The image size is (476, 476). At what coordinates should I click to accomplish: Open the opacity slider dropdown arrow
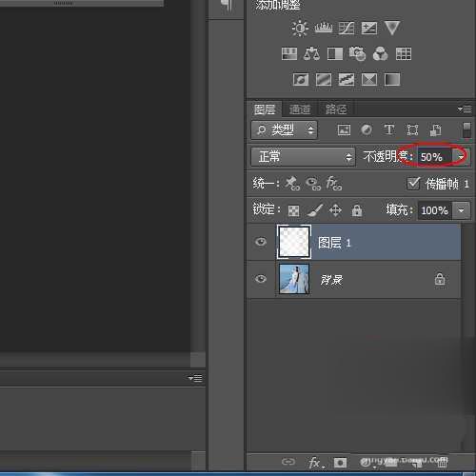[x=461, y=157]
